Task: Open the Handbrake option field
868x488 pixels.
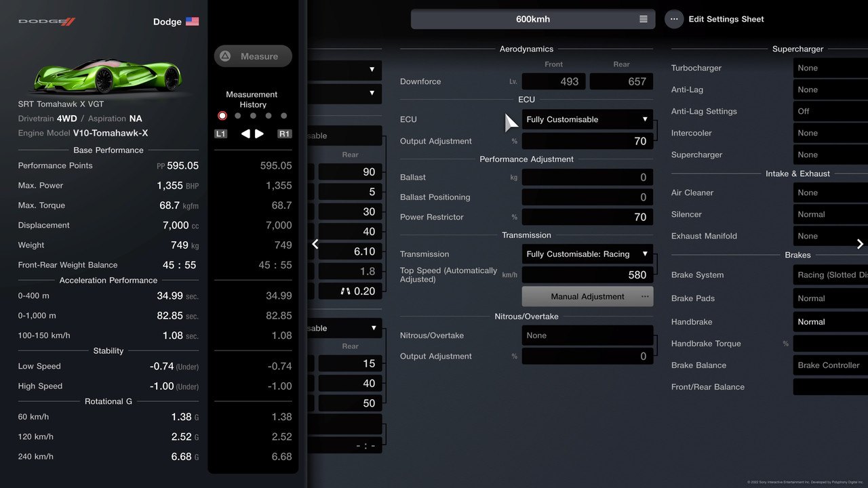Action: point(831,322)
